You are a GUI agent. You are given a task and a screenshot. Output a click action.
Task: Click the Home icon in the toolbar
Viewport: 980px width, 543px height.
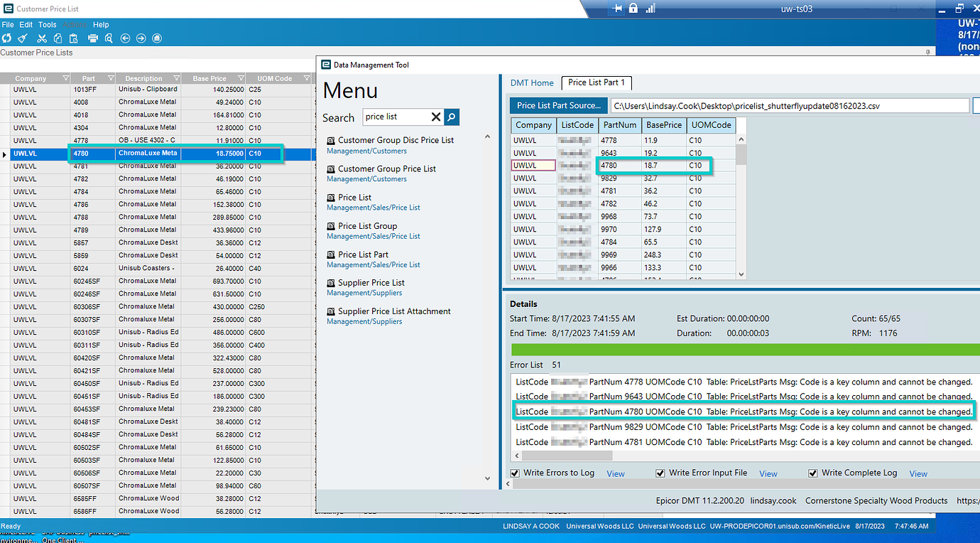[x=157, y=38]
